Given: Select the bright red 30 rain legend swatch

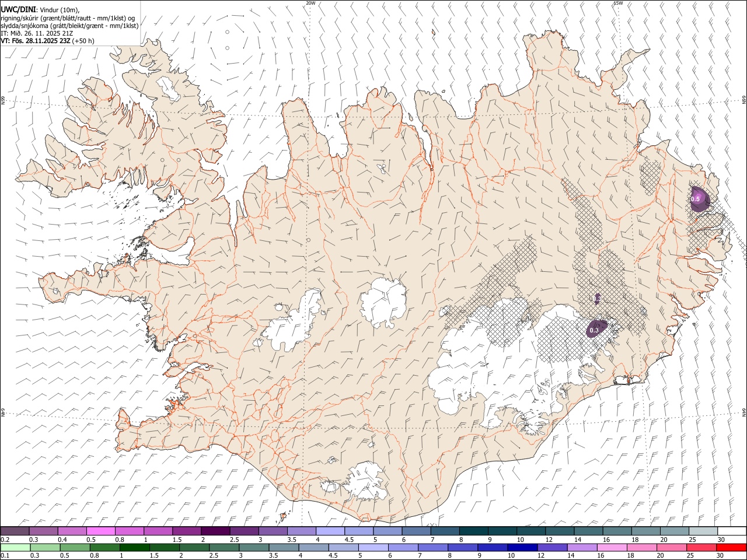Looking at the screenshot, I should pos(731,547).
